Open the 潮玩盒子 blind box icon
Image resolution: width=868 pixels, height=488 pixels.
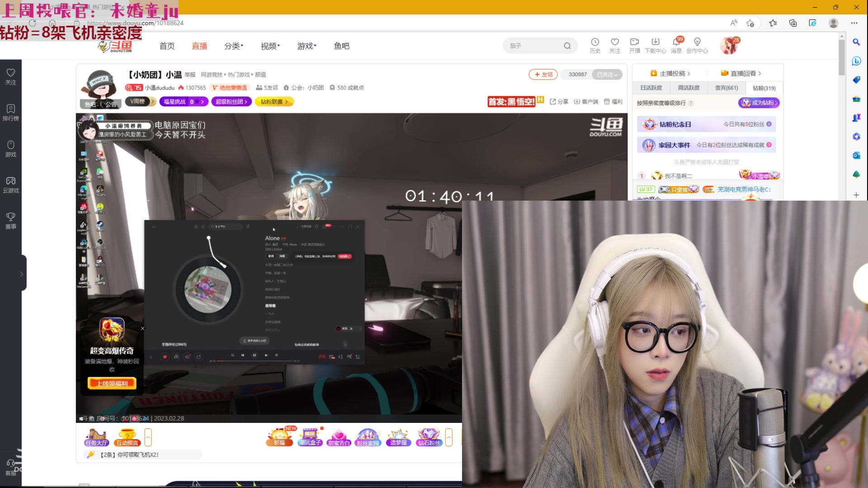[310, 437]
